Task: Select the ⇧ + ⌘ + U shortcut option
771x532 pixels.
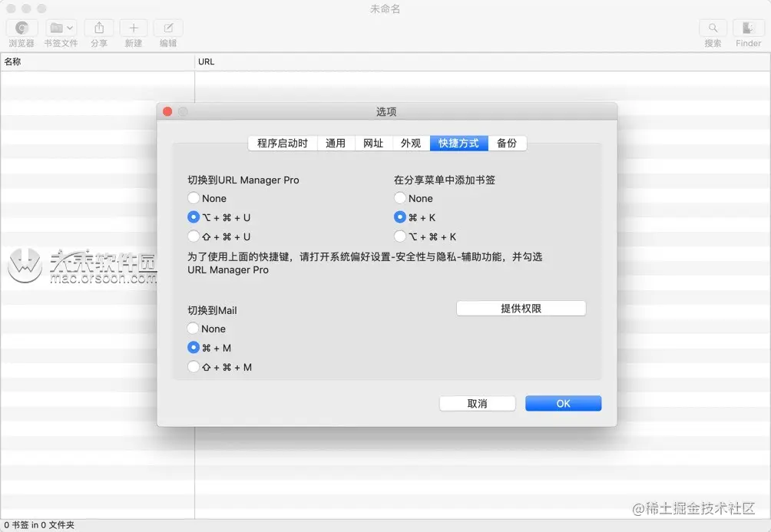Action: click(x=194, y=236)
